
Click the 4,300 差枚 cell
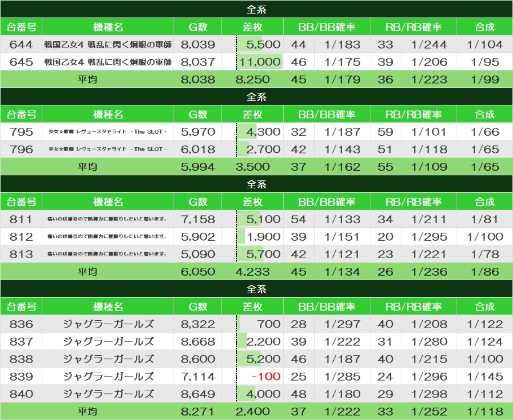[x=253, y=132]
